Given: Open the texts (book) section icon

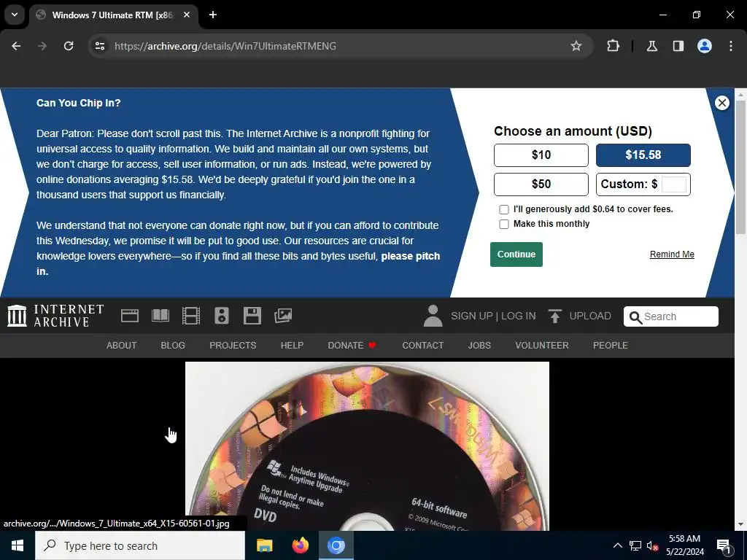Looking at the screenshot, I should tap(160, 316).
